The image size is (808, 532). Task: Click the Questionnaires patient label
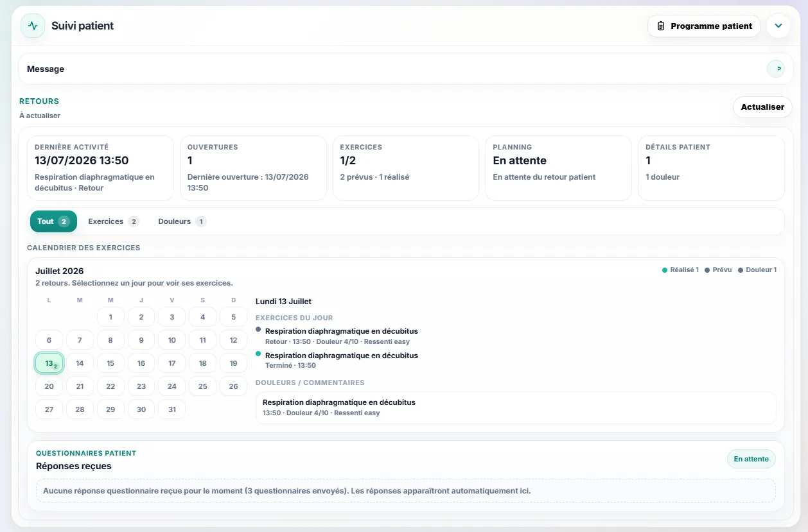pyautogui.click(x=86, y=453)
